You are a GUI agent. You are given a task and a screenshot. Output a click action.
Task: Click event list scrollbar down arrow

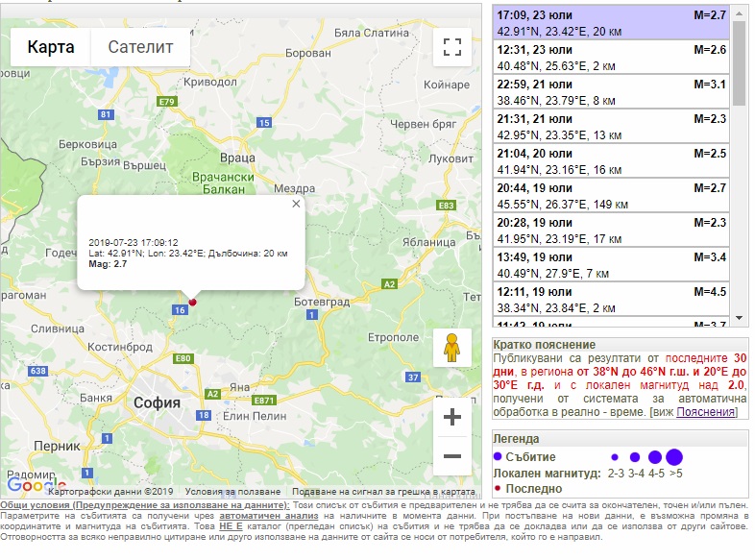tap(739, 318)
